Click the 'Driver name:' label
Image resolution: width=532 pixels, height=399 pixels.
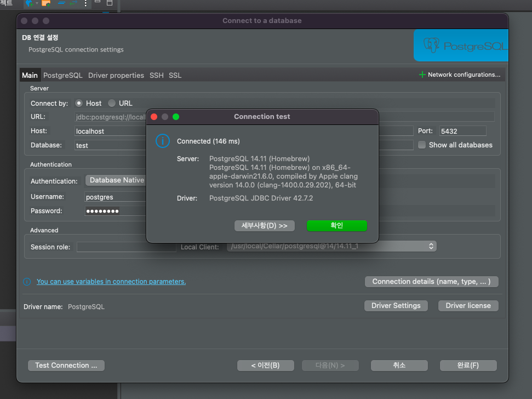43,307
